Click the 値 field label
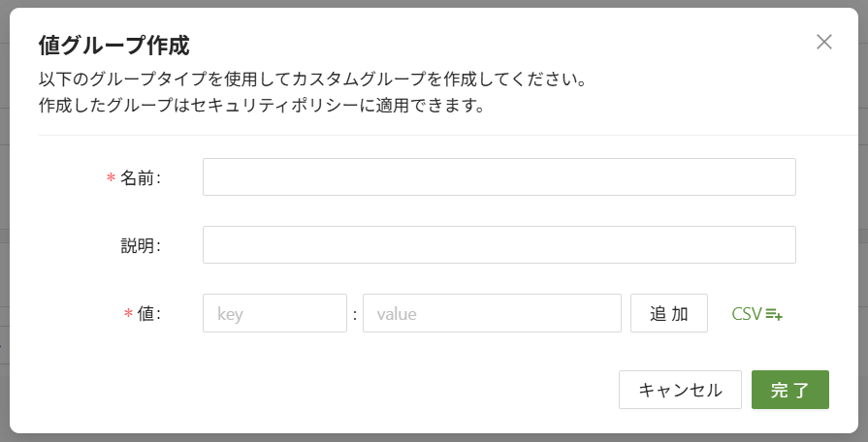 pyautogui.click(x=147, y=314)
